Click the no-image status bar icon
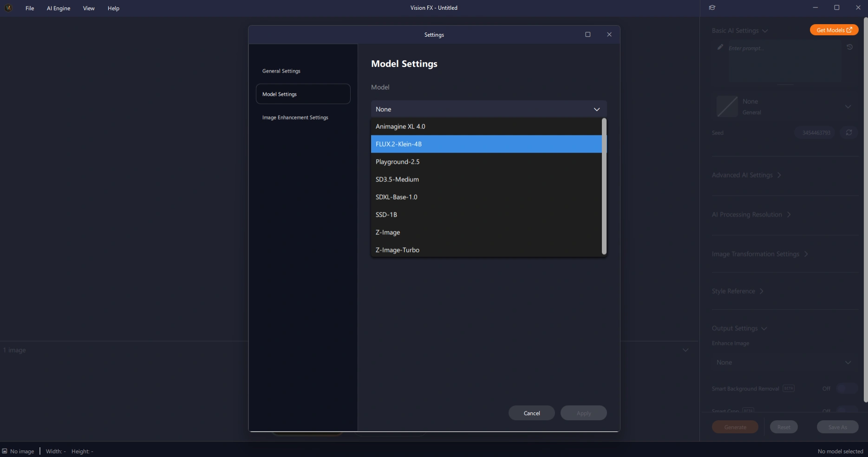The width and height of the screenshot is (868, 457). click(x=5, y=451)
